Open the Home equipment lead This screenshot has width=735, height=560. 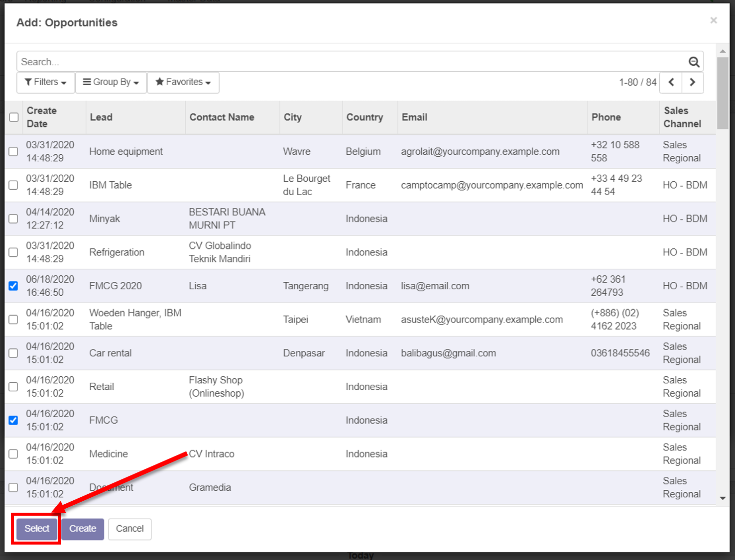pos(126,151)
